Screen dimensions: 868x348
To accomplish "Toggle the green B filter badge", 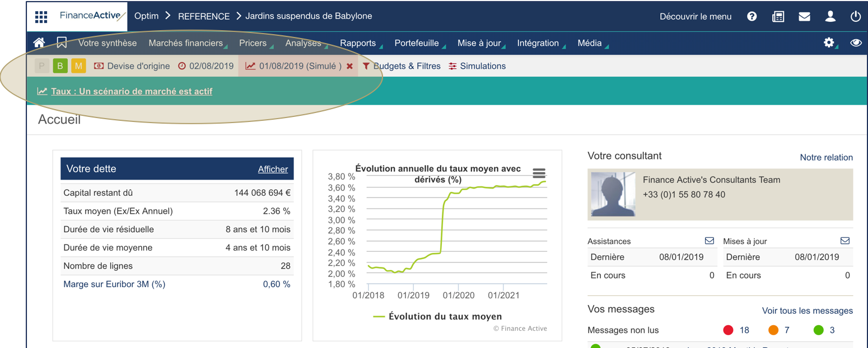I will point(60,65).
